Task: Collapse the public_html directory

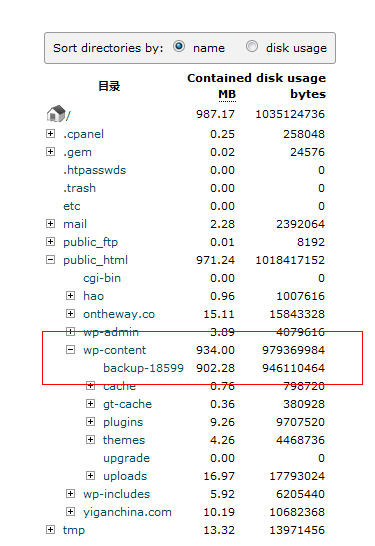Action: tap(50, 260)
